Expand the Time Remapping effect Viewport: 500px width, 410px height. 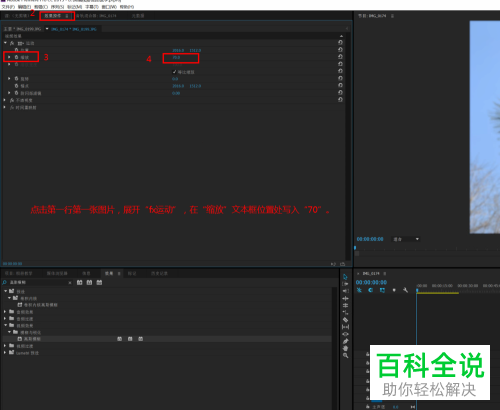coord(5,107)
